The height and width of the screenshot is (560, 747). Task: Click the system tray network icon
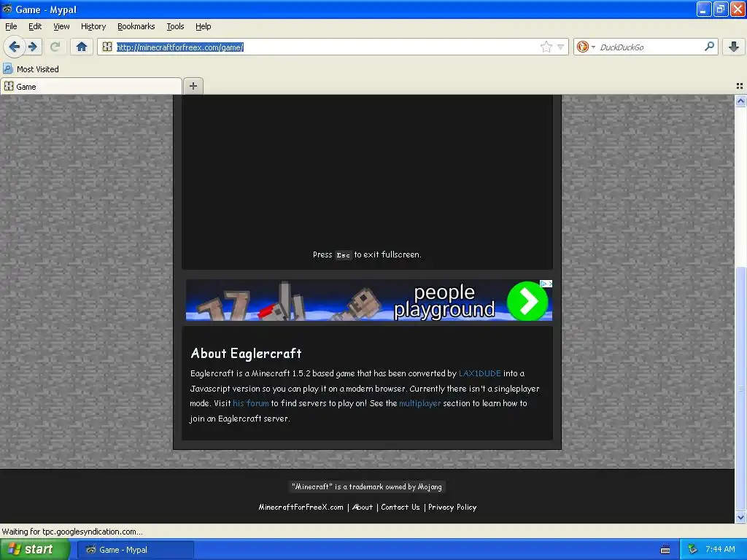pos(693,550)
